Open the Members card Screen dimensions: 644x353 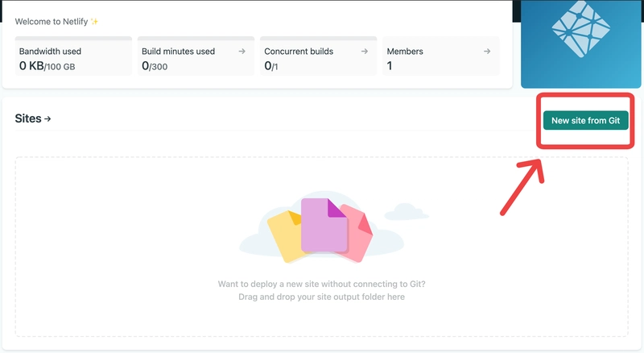coord(441,56)
